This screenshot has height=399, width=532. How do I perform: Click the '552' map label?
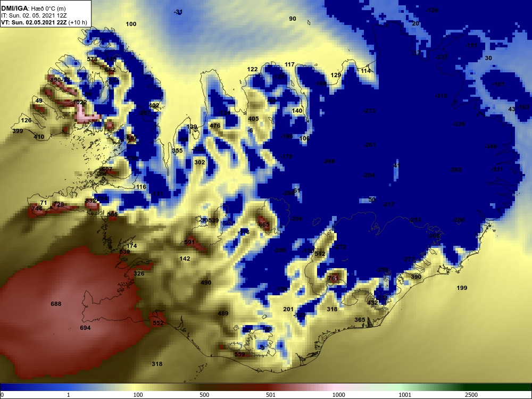pos(158,323)
